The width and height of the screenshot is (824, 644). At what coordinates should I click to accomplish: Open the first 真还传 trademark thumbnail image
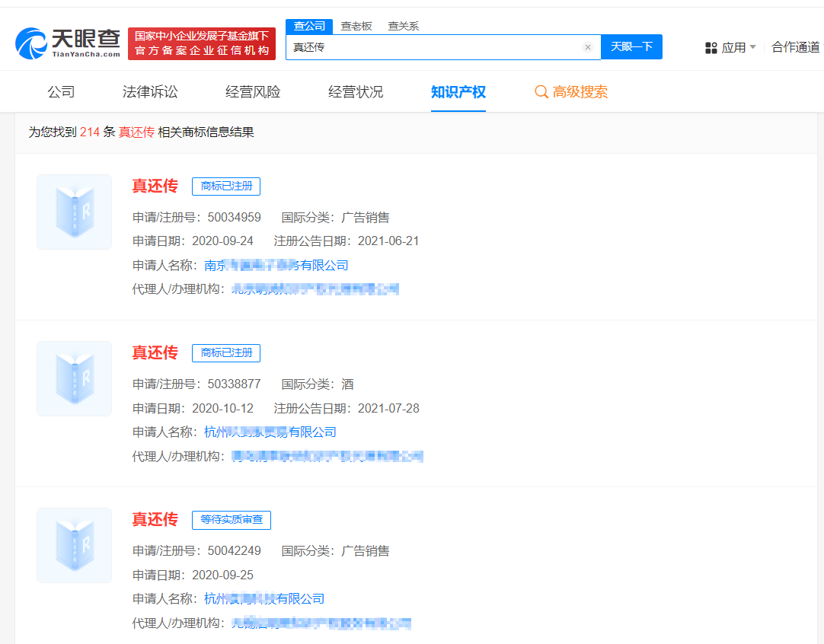coord(74,212)
